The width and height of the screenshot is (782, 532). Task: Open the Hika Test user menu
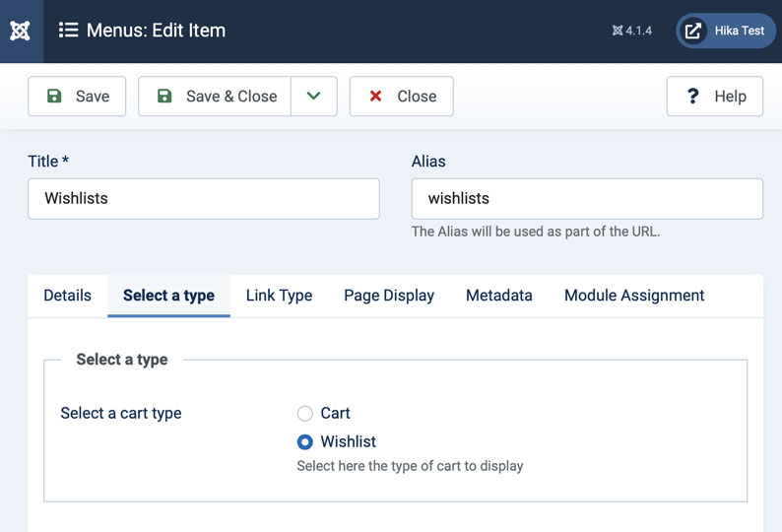point(727,31)
